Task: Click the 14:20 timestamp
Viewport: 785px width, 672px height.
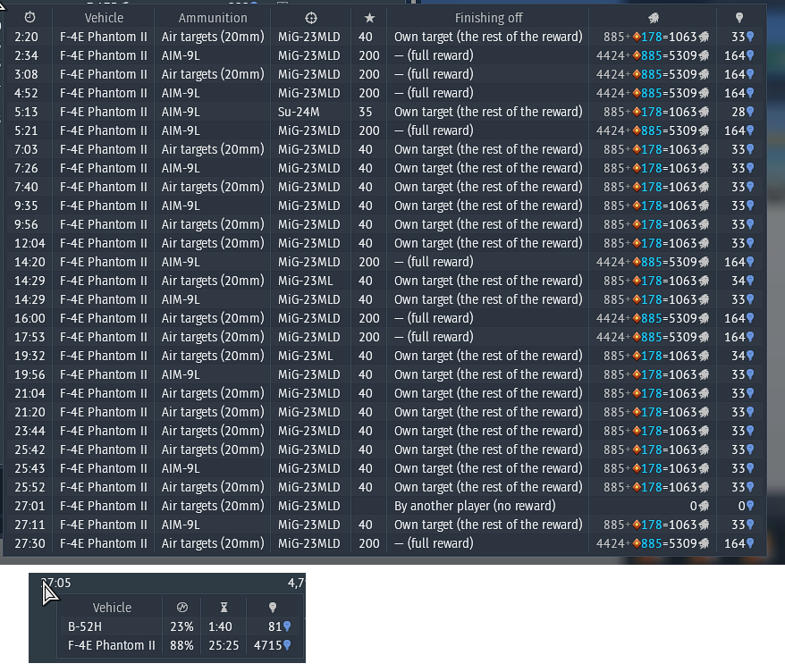Action: point(30,262)
